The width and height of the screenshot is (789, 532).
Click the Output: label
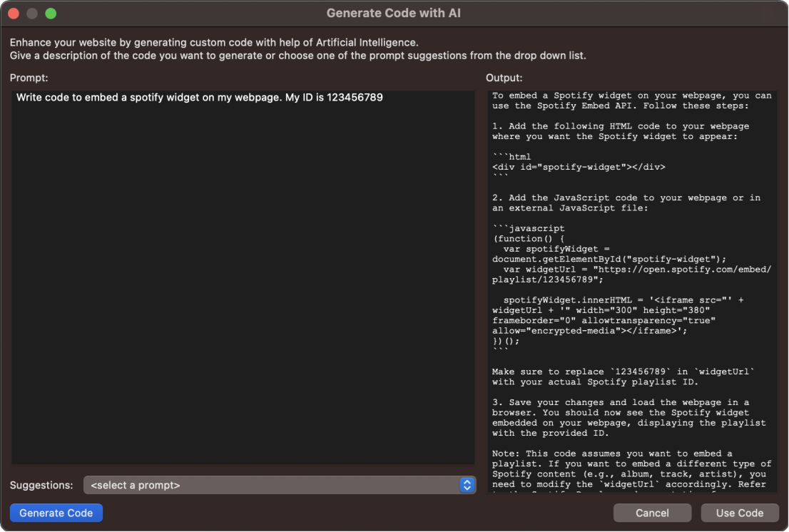(504, 78)
